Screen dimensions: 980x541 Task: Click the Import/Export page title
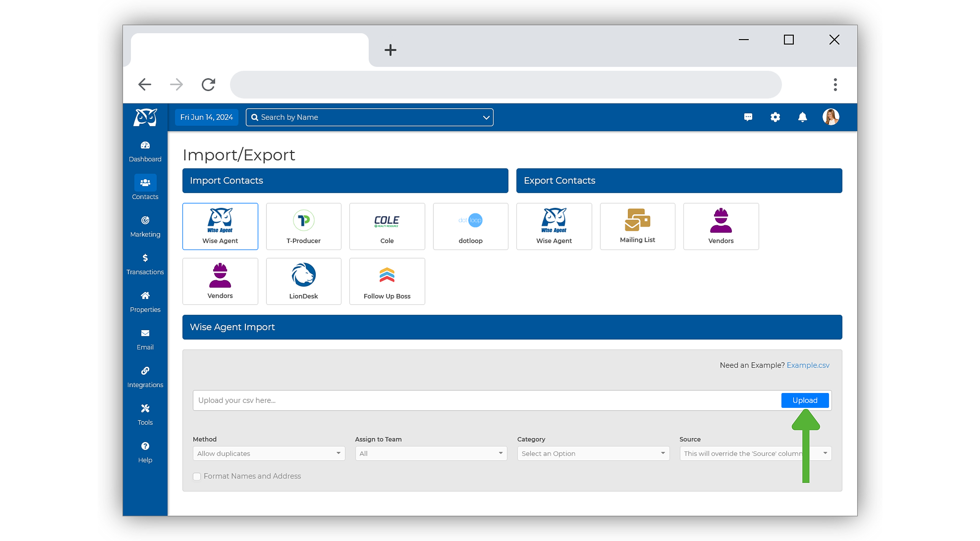point(239,155)
